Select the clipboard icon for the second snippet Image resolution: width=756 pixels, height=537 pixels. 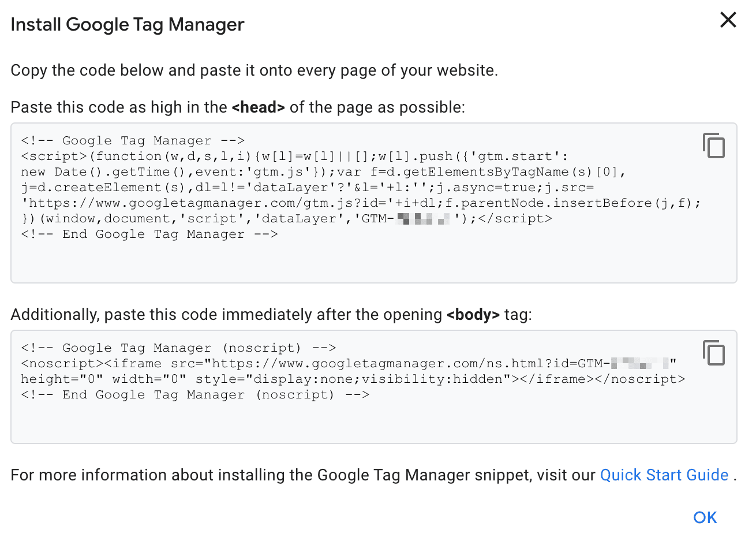[714, 353]
